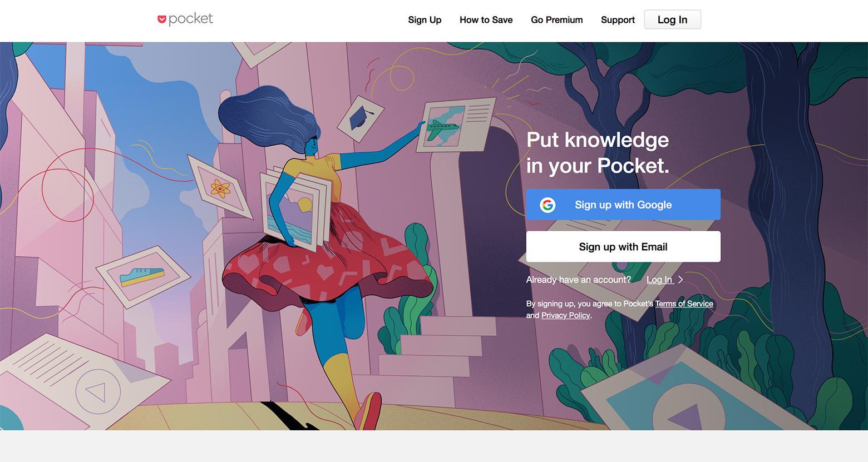Open the Support nav link
The image size is (868, 462).
click(x=618, y=20)
